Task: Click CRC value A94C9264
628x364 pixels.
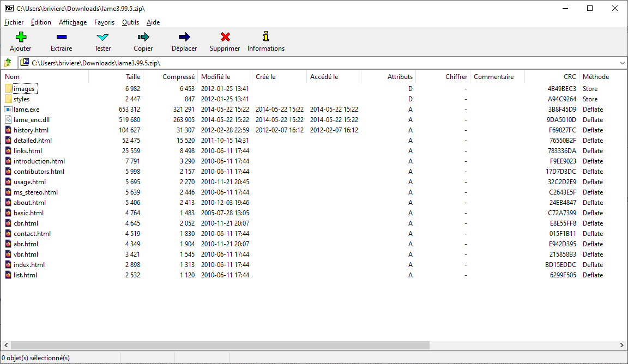Action: [x=562, y=99]
